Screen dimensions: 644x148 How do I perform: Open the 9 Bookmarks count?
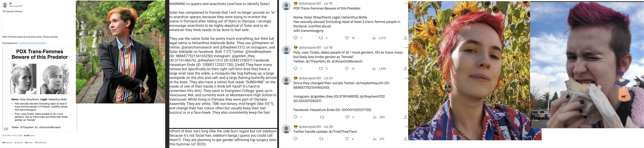[41, 142]
